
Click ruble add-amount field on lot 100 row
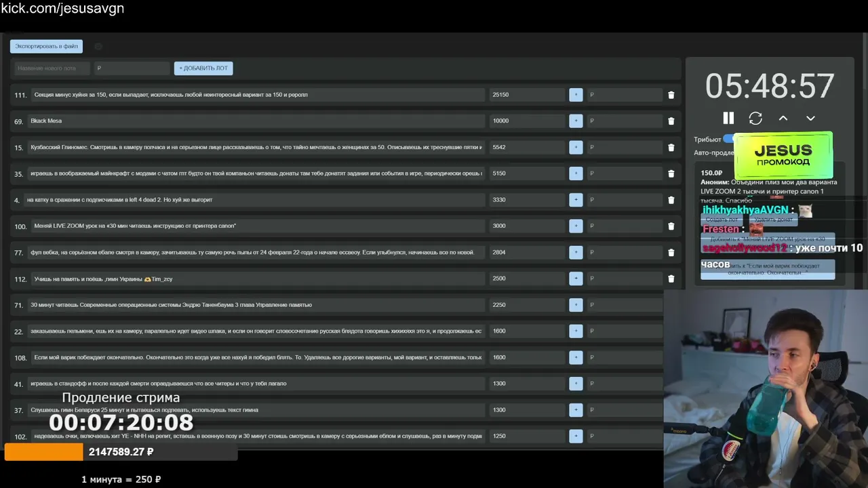(625, 226)
